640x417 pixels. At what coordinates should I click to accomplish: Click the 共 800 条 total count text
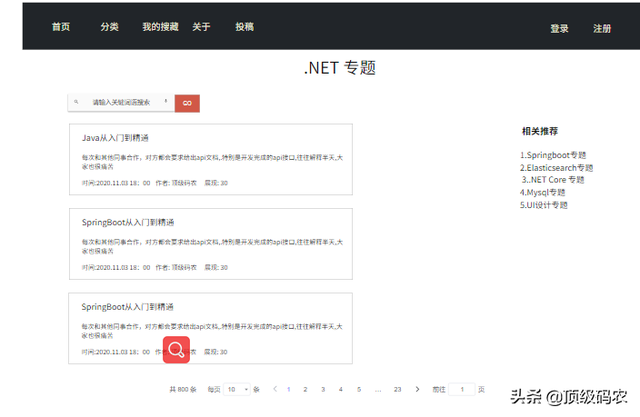(183, 389)
